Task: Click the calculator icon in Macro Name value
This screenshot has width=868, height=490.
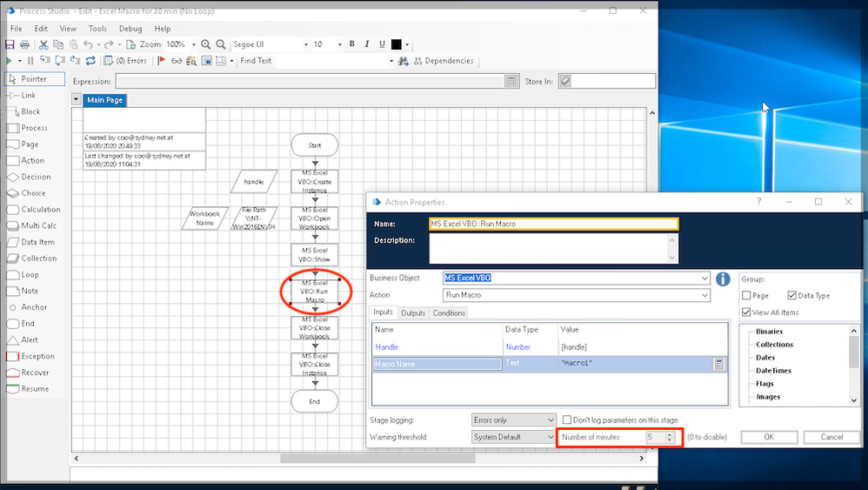Action: 718,364
